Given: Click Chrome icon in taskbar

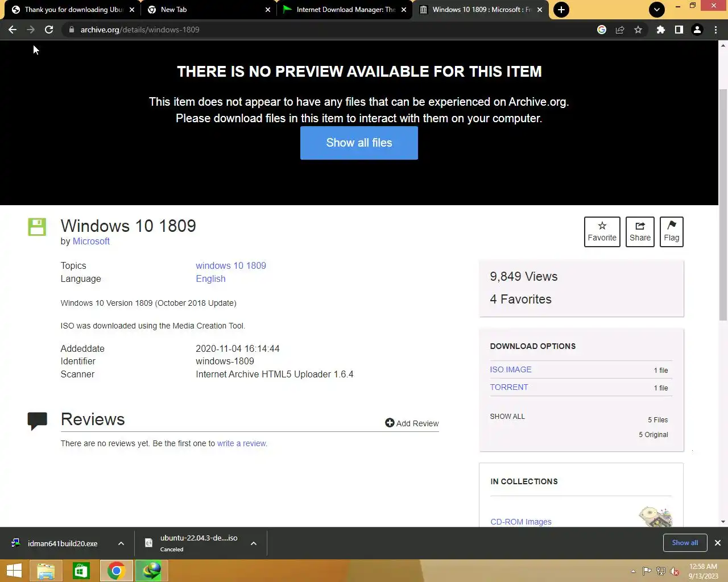Looking at the screenshot, I should (x=116, y=571).
